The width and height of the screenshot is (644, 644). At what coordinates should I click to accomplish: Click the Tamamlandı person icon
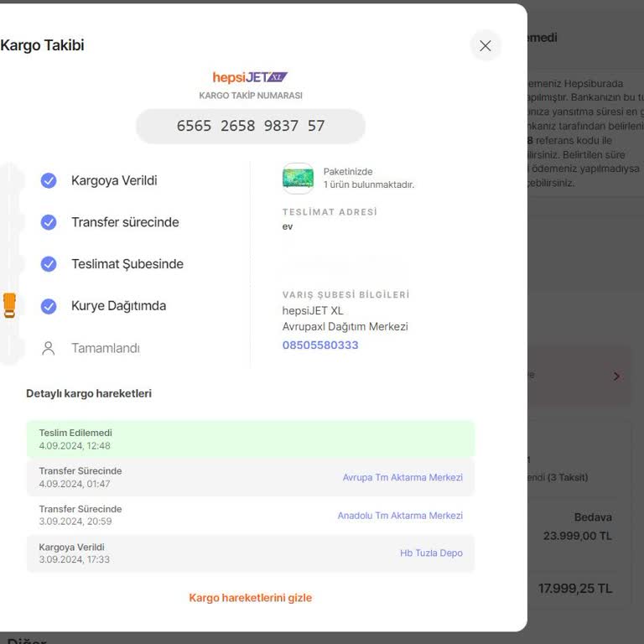coord(49,348)
